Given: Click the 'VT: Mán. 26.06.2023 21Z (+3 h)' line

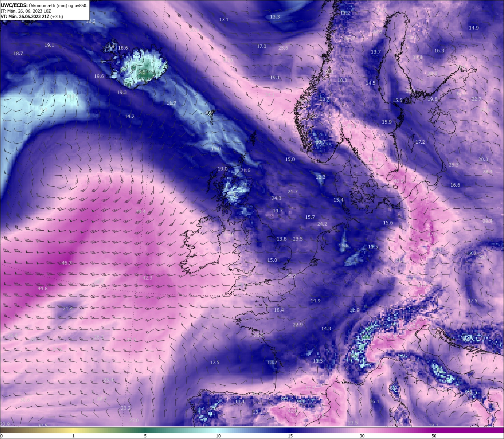Looking at the screenshot, I should [x=31, y=17].
